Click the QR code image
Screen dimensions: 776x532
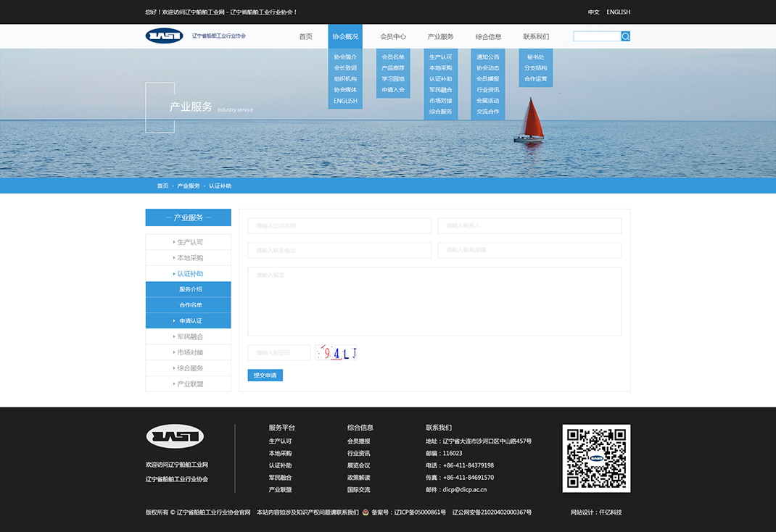tap(596, 459)
